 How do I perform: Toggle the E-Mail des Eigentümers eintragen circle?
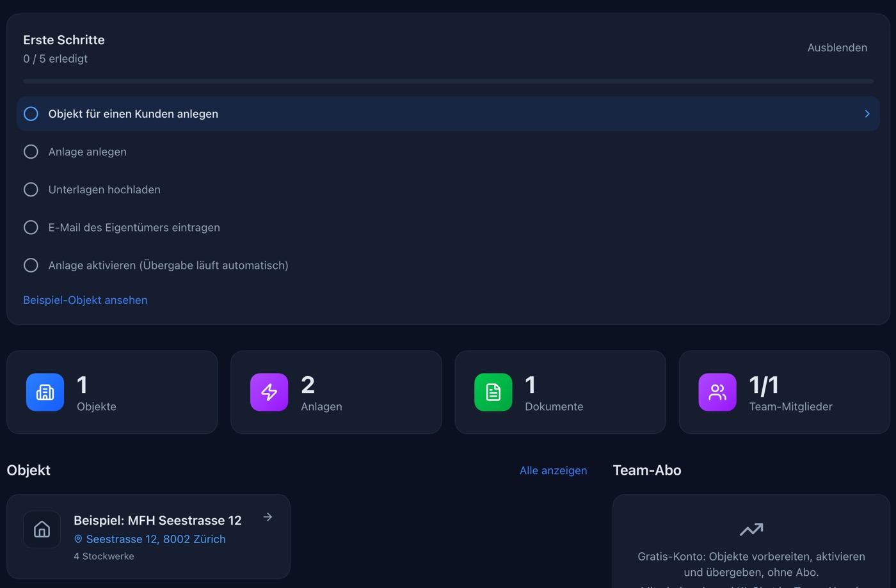pos(31,227)
